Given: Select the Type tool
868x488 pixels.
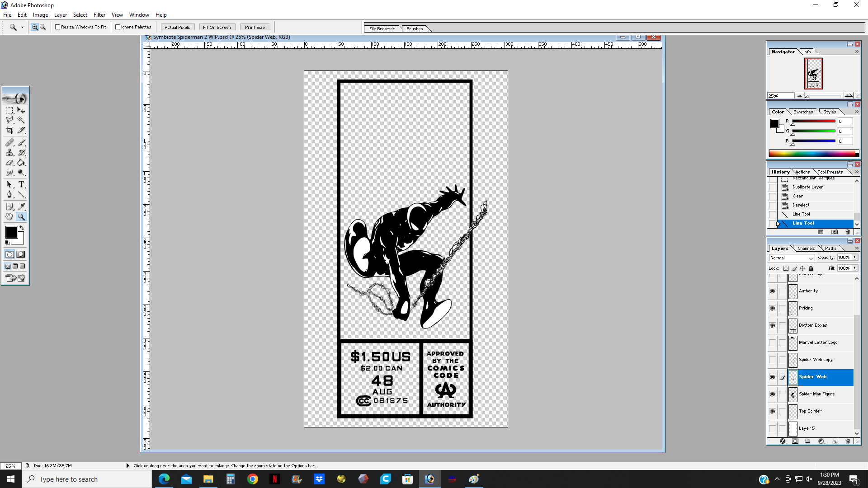Looking at the screenshot, I should 21,184.
